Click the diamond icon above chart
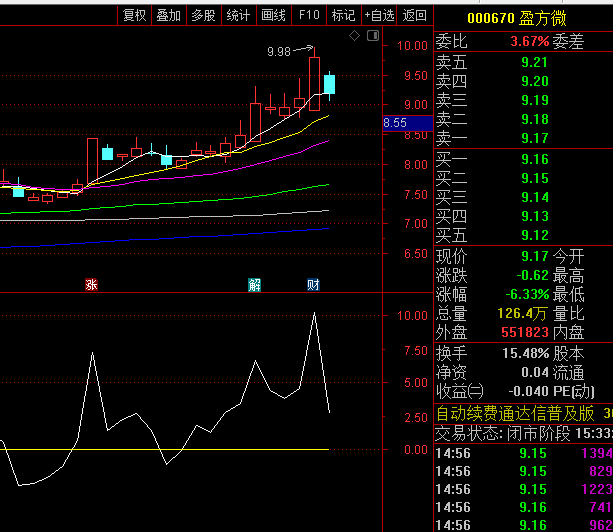This screenshot has width=613, height=532. point(355,36)
